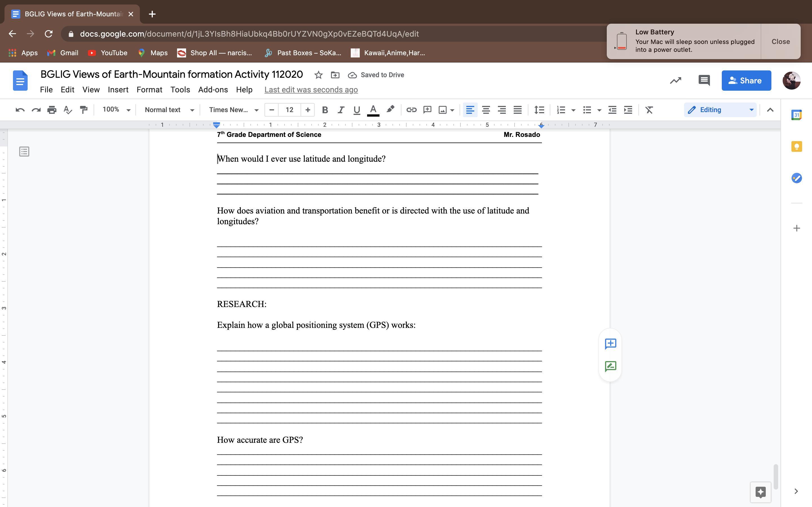Expand the Editing mode dropdown
The image size is (812, 507).
tap(720, 110)
